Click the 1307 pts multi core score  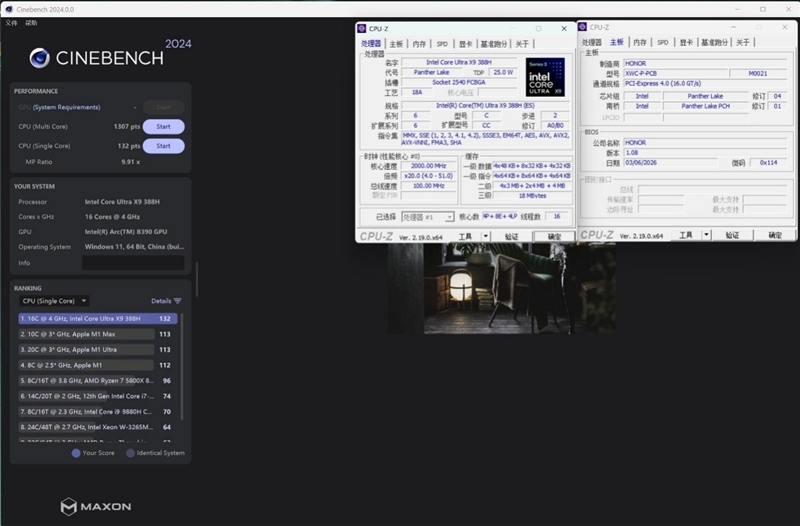tap(127, 127)
